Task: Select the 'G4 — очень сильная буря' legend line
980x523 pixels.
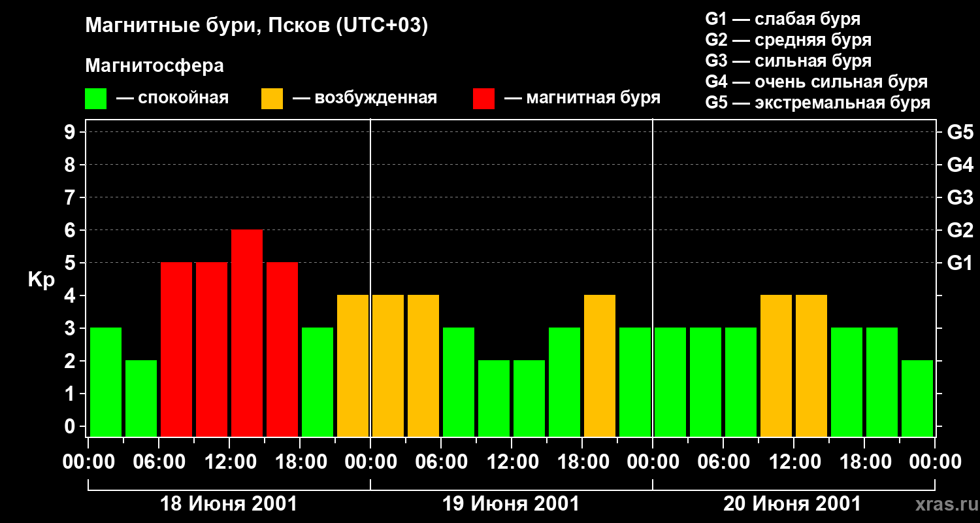Action: point(816,82)
